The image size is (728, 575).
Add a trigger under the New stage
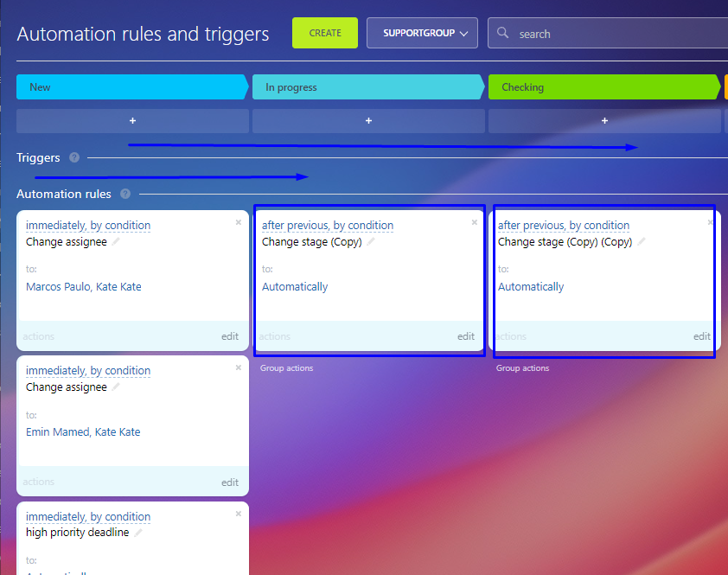pyautogui.click(x=132, y=121)
